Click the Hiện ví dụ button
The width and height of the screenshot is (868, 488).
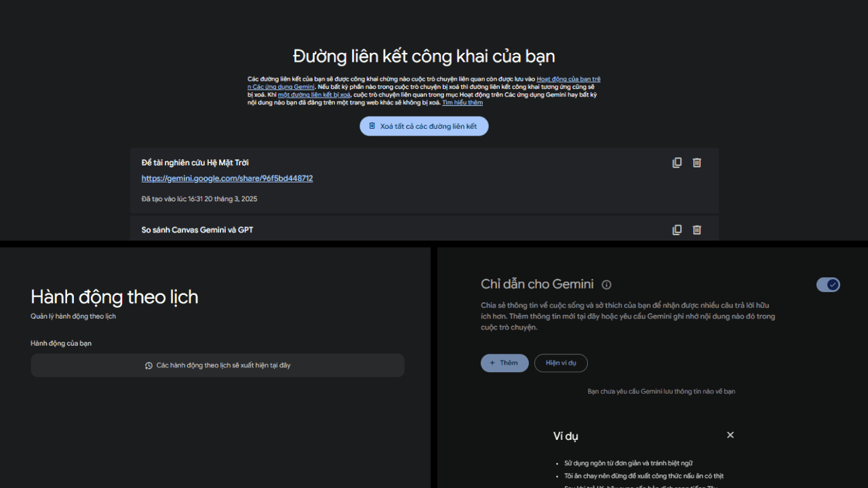(x=561, y=363)
